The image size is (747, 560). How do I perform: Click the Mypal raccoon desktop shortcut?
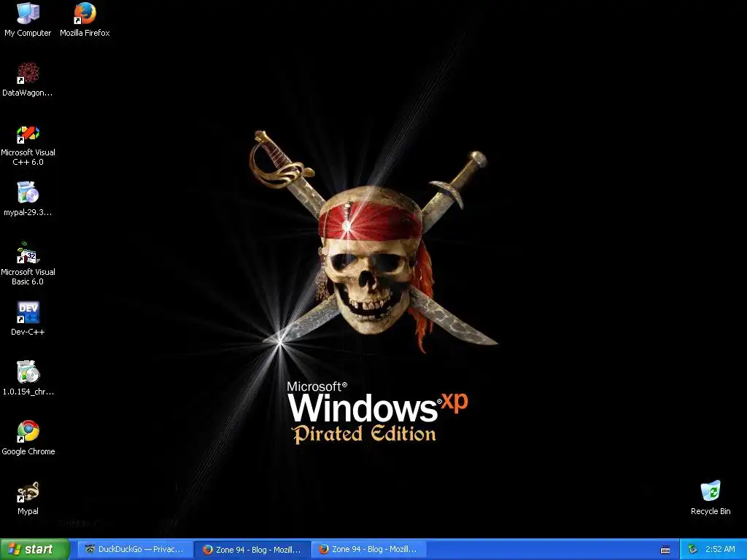[28, 498]
